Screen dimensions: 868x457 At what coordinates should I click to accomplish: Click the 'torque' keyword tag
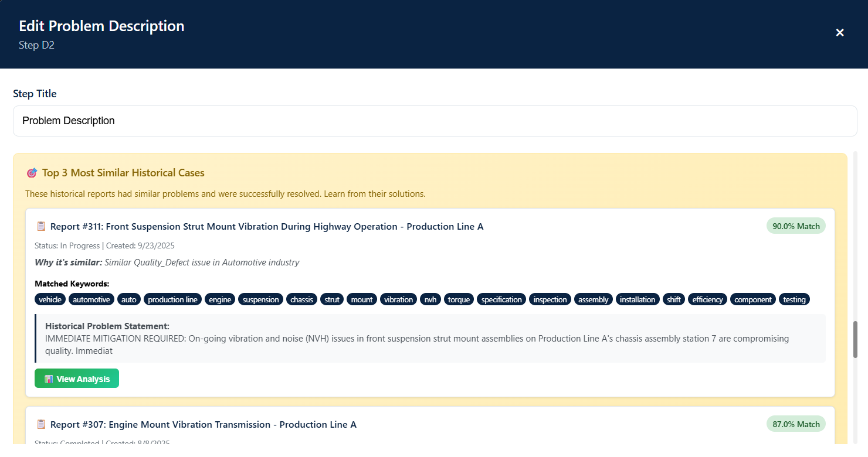459,299
